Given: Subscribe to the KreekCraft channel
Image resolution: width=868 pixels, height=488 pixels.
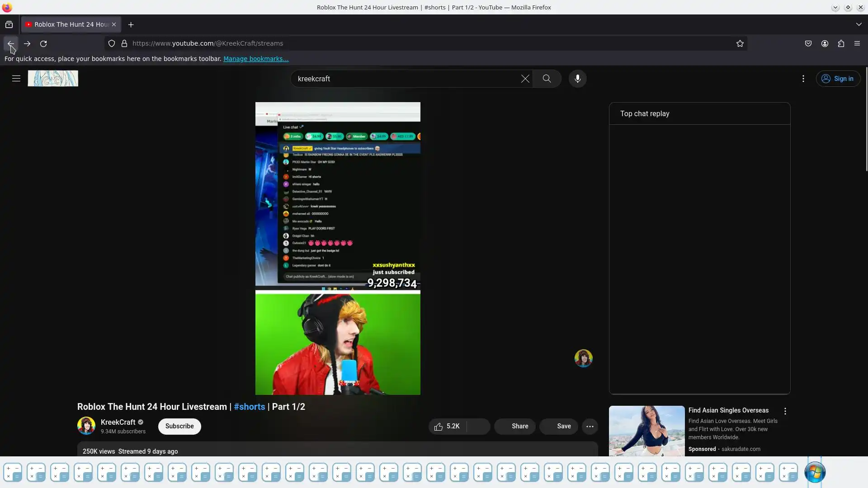Looking at the screenshot, I should tap(179, 426).
